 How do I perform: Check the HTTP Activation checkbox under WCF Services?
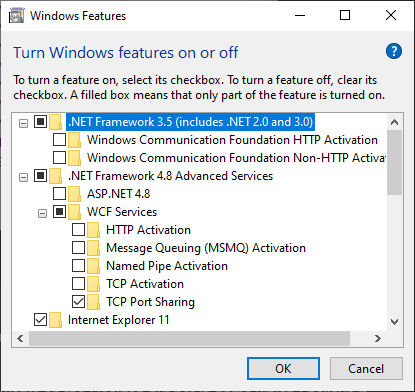tap(78, 230)
